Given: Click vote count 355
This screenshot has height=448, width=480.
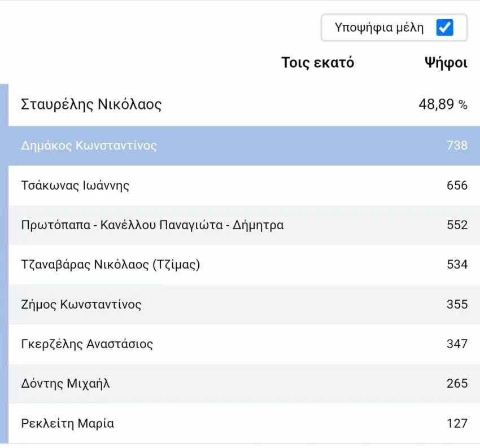Looking at the screenshot, I should click(457, 304).
